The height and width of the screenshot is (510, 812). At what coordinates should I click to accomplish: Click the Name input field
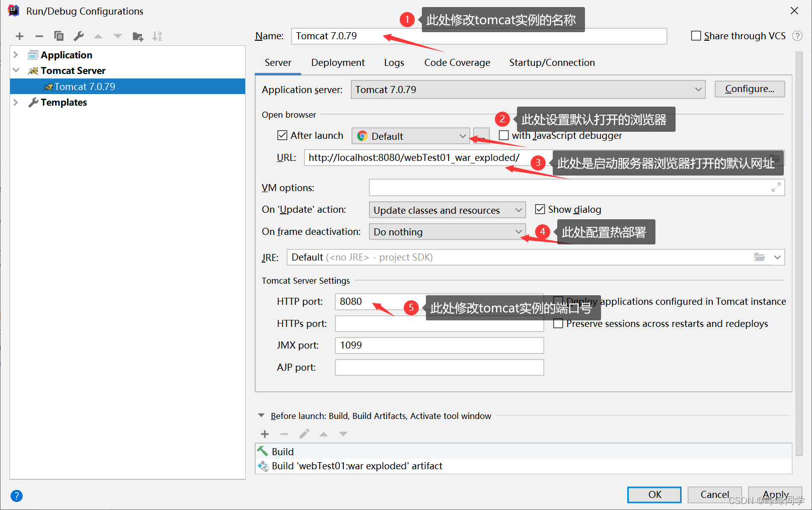479,36
